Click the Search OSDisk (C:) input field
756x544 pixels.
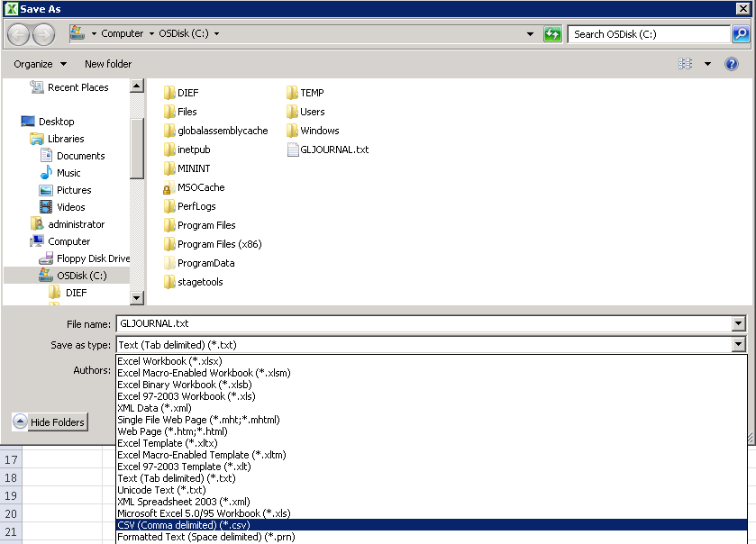click(x=649, y=34)
